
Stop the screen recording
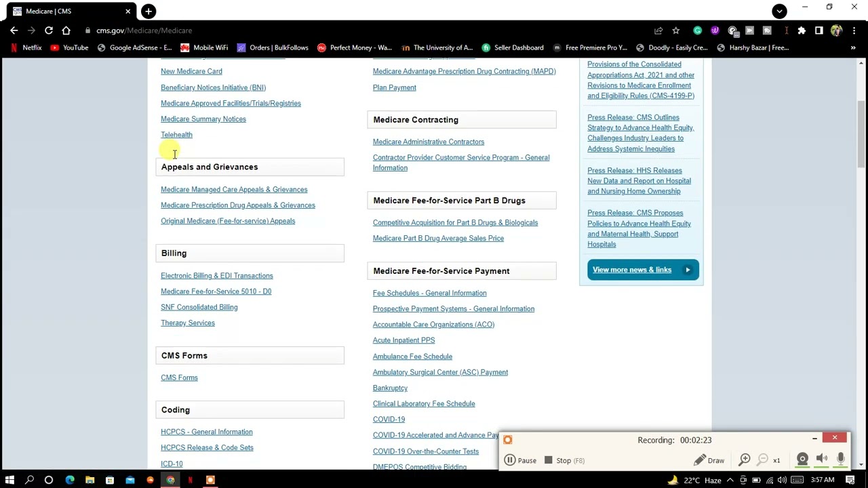pos(564,461)
